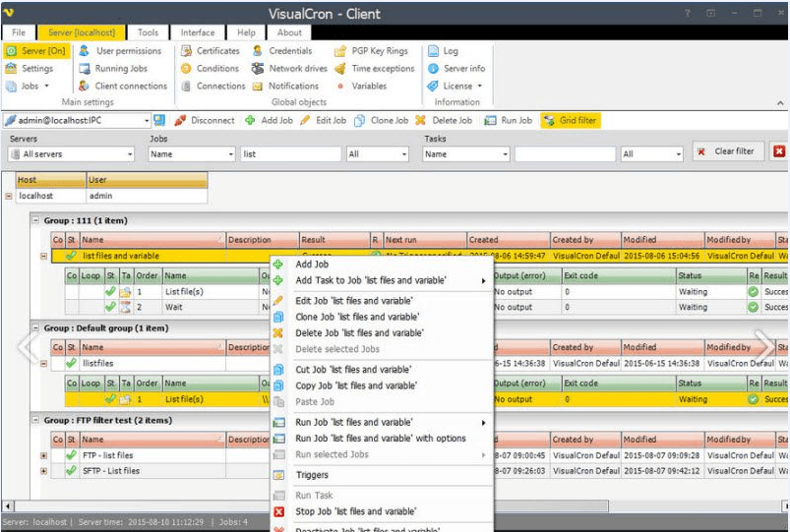Click the Clear filter button
Screen dimensions: 790x532
coord(728,151)
